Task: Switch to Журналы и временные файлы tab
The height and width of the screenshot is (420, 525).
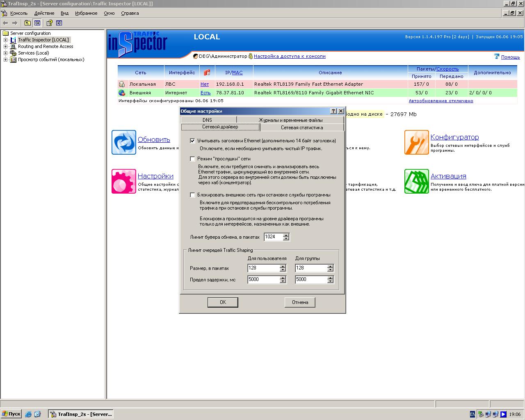Action: 290,120
